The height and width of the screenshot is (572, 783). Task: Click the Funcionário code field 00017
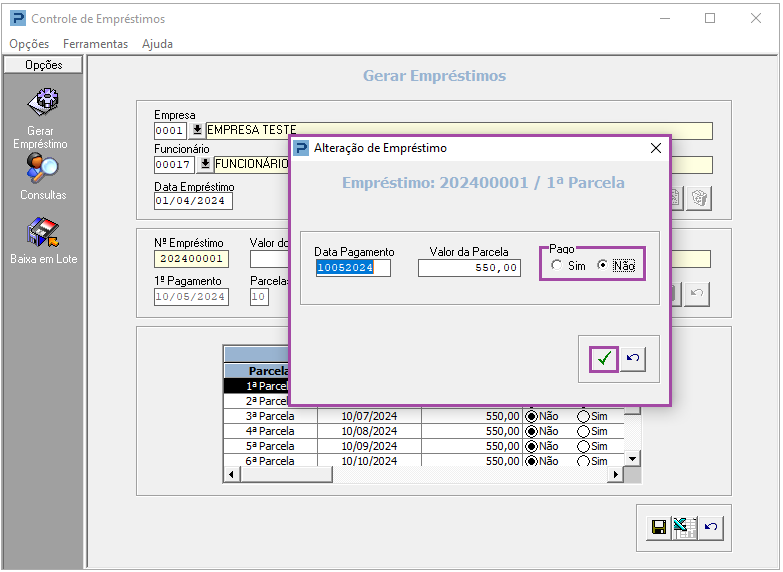click(x=174, y=164)
